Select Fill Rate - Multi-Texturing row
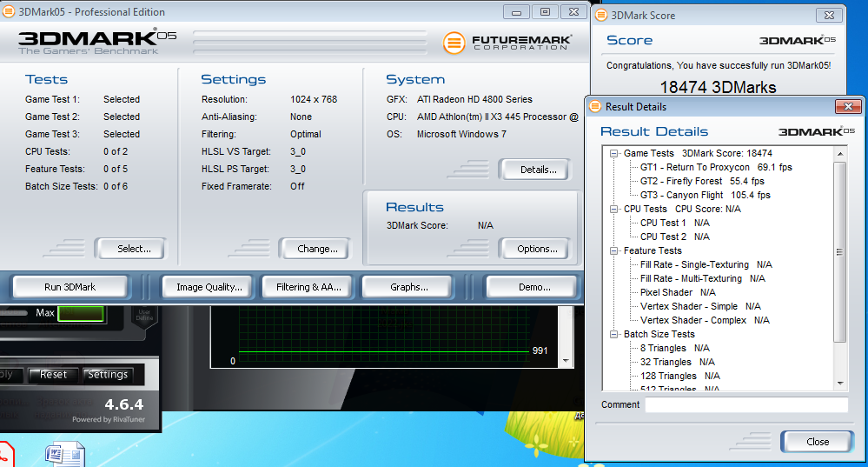The image size is (868, 467). click(703, 278)
